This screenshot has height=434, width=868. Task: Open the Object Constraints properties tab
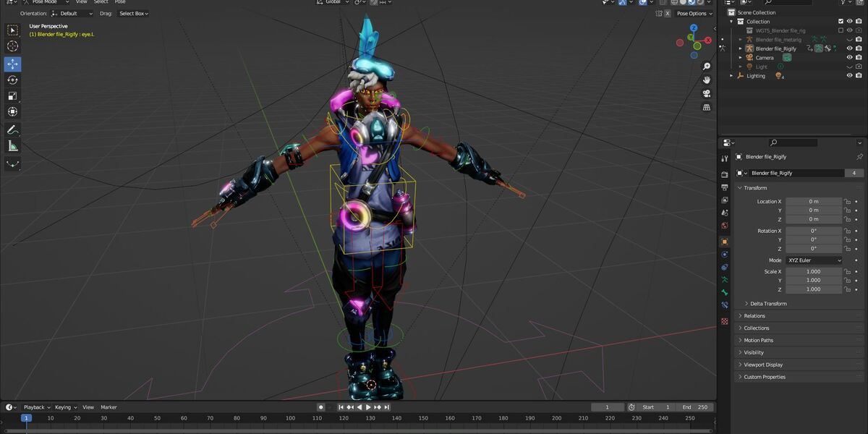pyautogui.click(x=724, y=267)
